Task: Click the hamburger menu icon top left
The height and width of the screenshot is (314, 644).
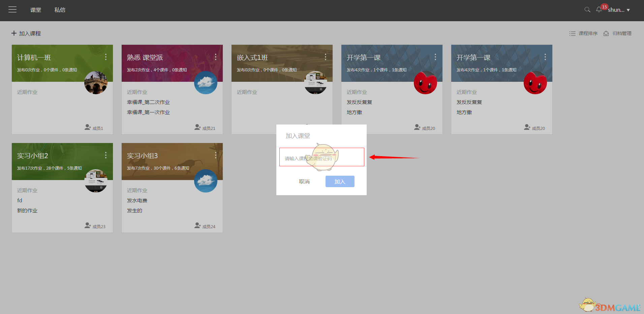Action: click(12, 10)
